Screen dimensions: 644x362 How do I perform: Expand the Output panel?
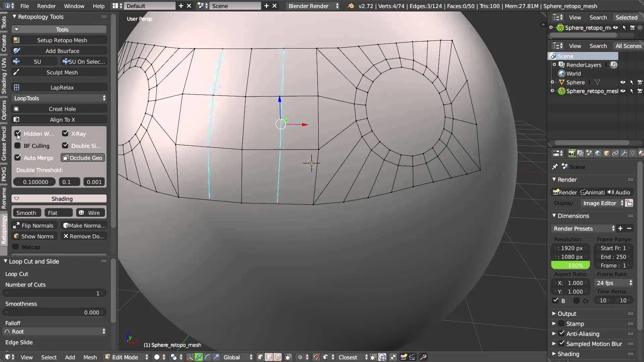(x=567, y=314)
